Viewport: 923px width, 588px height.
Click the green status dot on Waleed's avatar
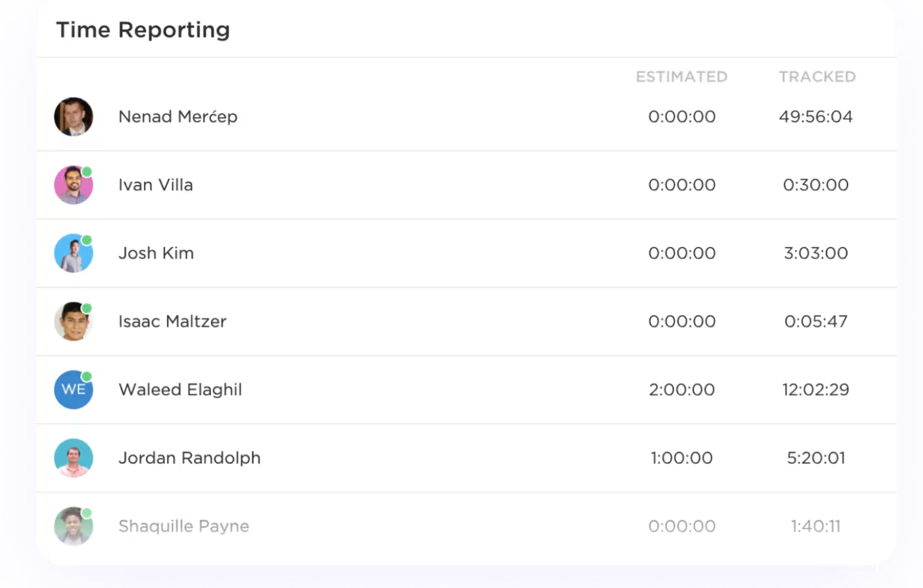(x=87, y=377)
